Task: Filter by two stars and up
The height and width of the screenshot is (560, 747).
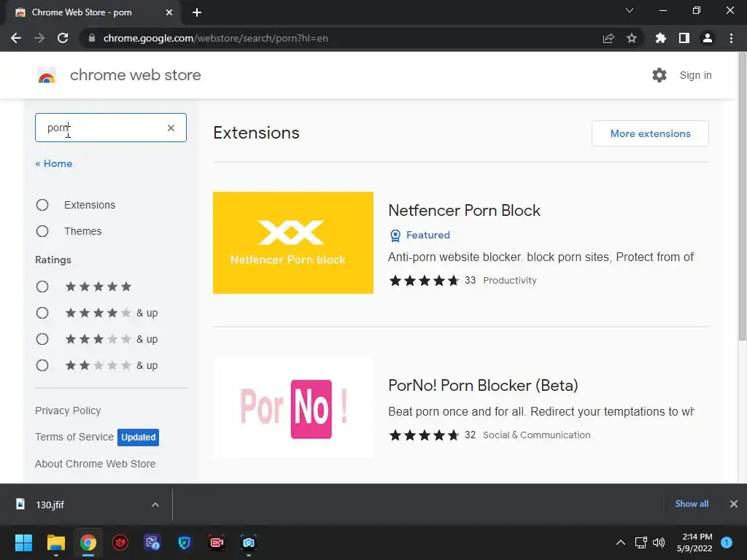Action: coord(42,365)
